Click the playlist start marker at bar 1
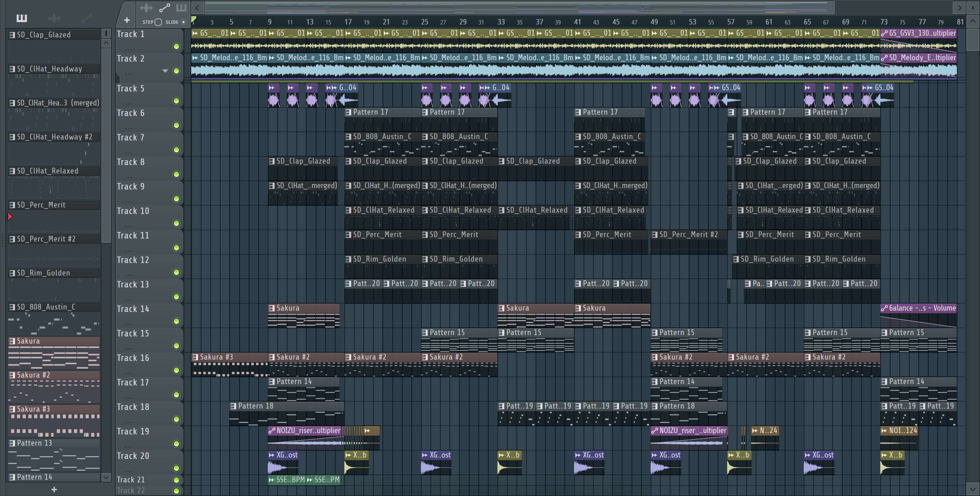The image size is (980, 496). coord(194,20)
